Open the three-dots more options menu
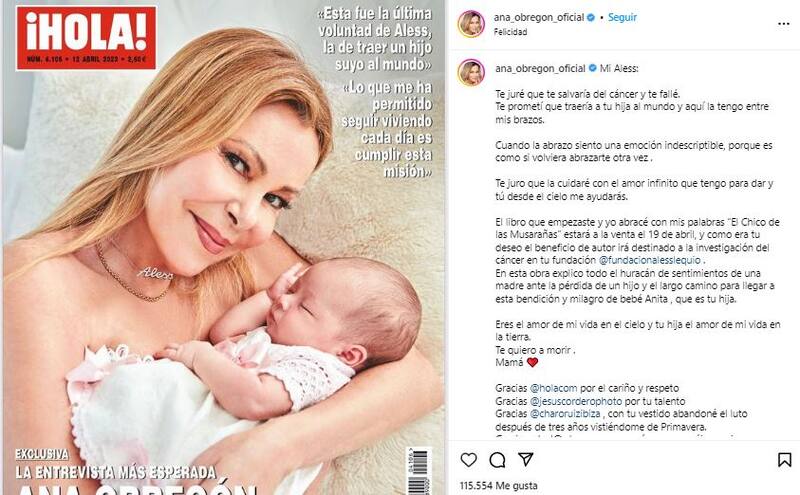The height and width of the screenshot is (495, 800). 784,24
